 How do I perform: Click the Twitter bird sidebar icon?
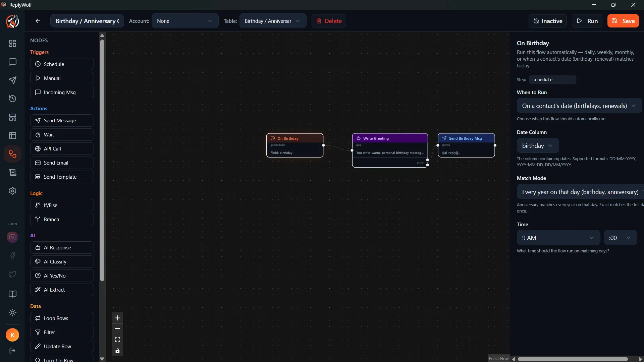pyautogui.click(x=12, y=274)
